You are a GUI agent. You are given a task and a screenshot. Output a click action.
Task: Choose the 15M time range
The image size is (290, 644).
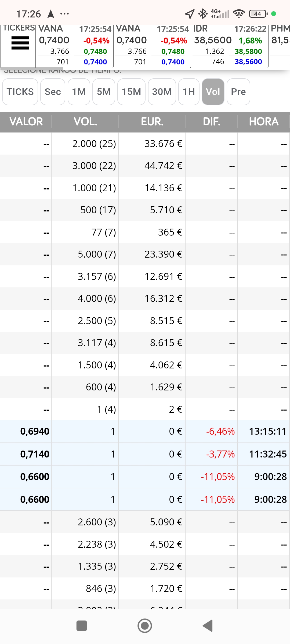pos(131,92)
